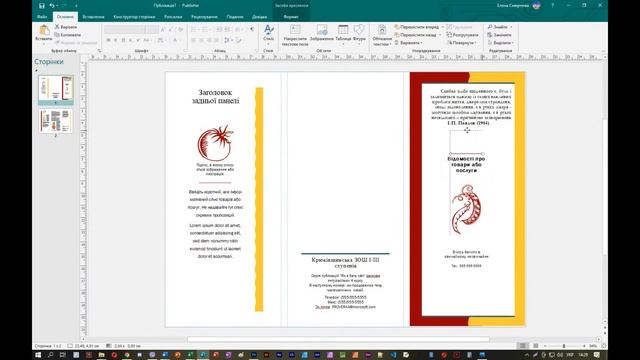Click the horizontal scrollbar below the page
Image resolution: width=640 pixels, height=360 pixels.
(338, 339)
